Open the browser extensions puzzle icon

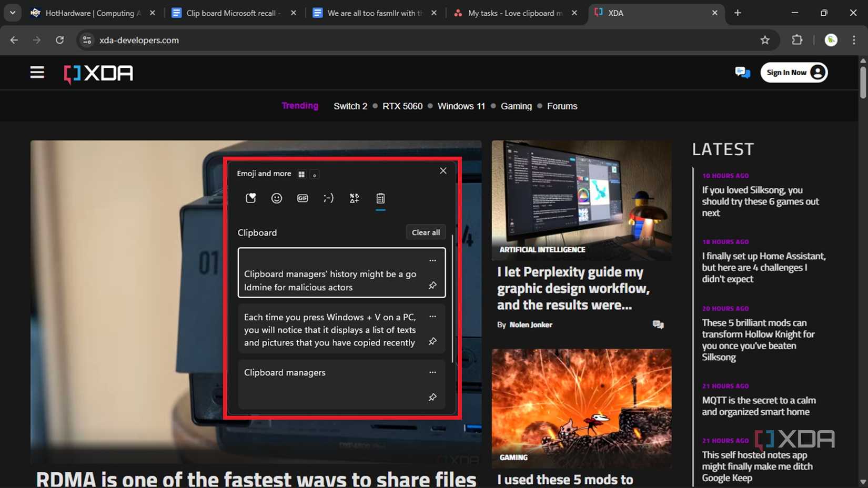pos(797,40)
